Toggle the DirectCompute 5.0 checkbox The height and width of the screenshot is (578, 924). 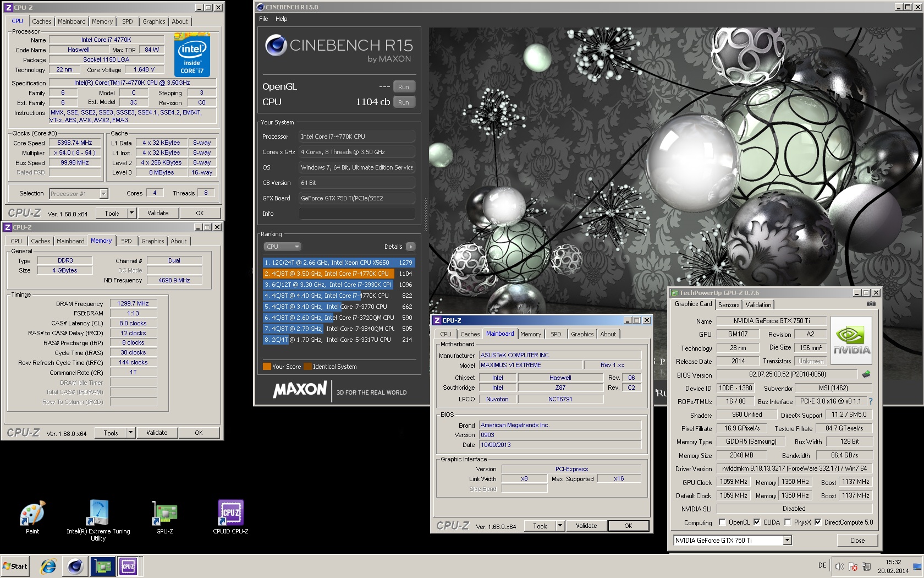(818, 522)
